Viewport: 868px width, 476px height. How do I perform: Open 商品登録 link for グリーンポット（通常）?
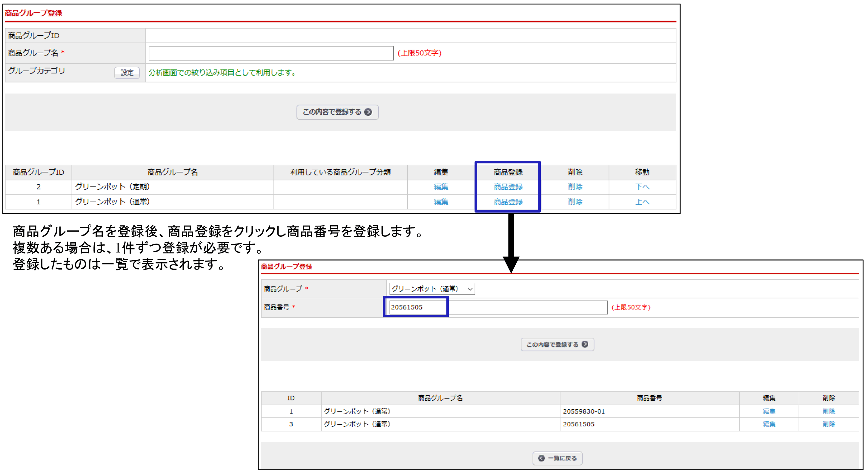click(508, 202)
